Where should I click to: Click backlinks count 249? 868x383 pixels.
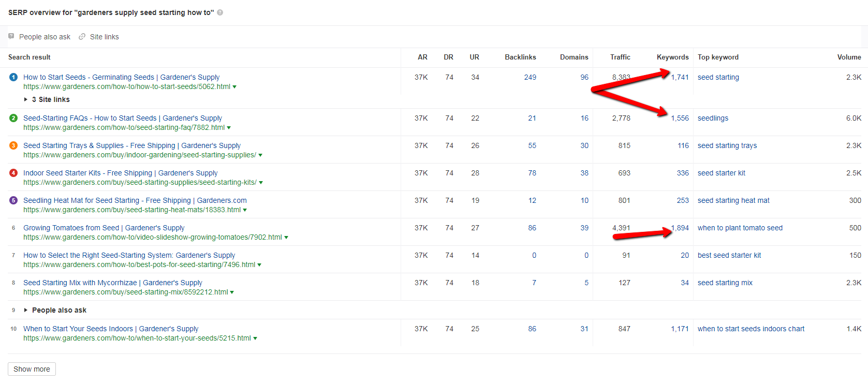click(x=530, y=77)
